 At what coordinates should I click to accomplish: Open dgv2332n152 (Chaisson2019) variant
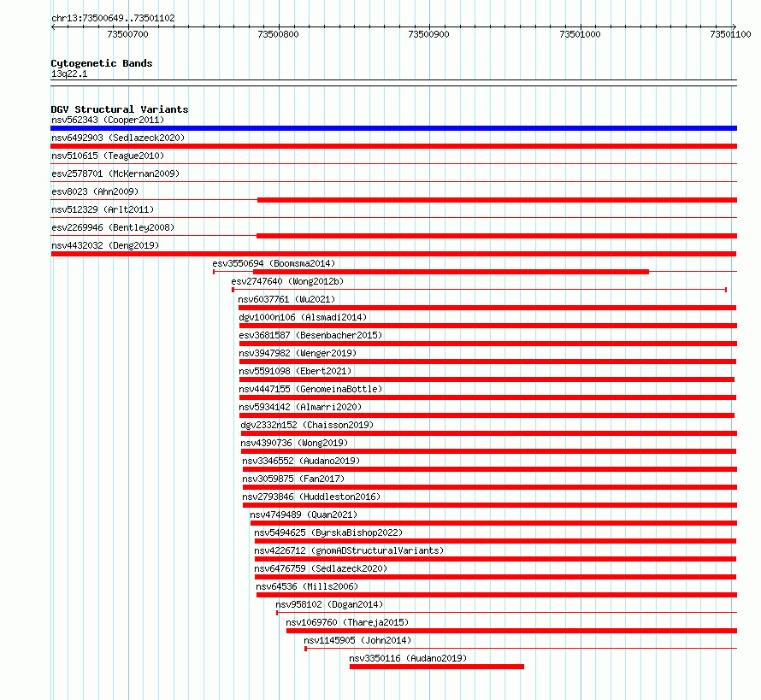pyautogui.click(x=307, y=425)
